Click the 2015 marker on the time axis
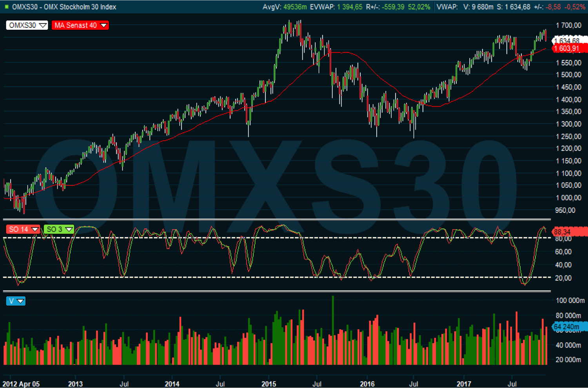The height and width of the screenshot is (388, 588). tap(269, 384)
